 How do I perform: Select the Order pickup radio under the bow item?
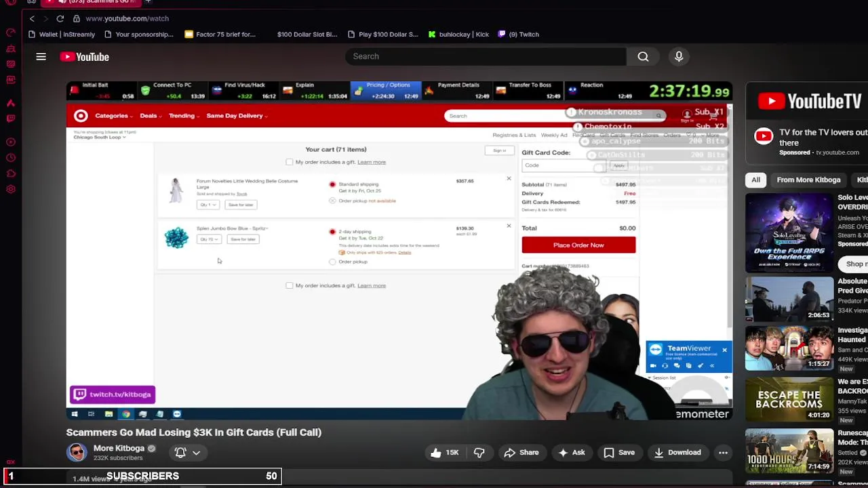pyautogui.click(x=332, y=262)
